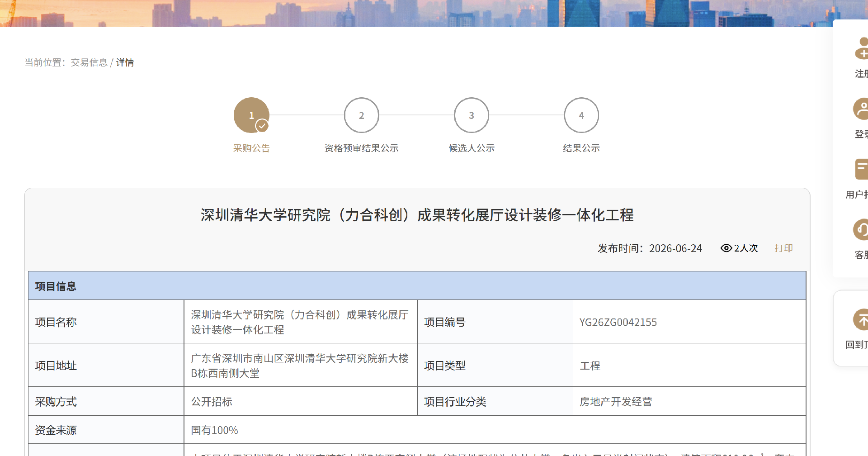Open the 采购公告 step label
This screenshot has width=868, height=456.
(251, 148)
